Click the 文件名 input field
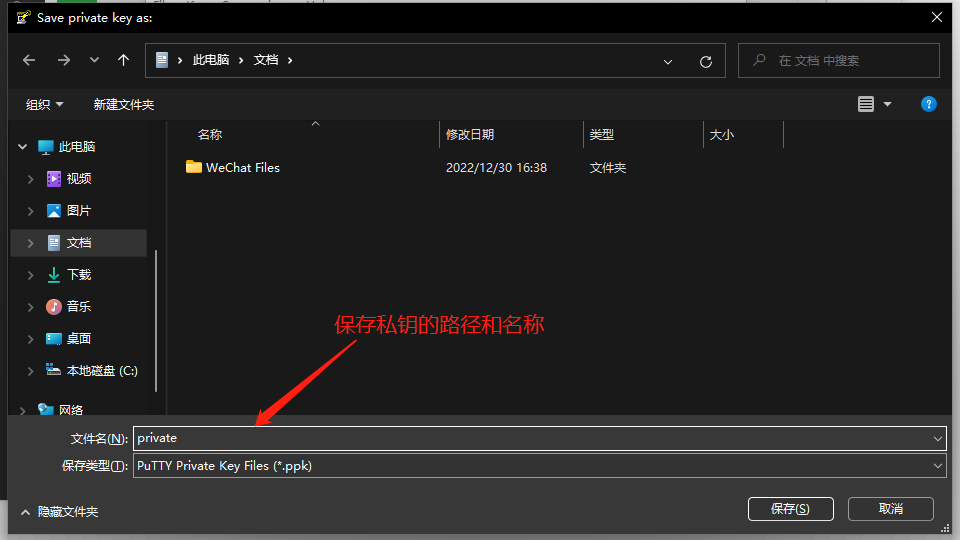The image size is (960, 540). [x=530, y=438]
